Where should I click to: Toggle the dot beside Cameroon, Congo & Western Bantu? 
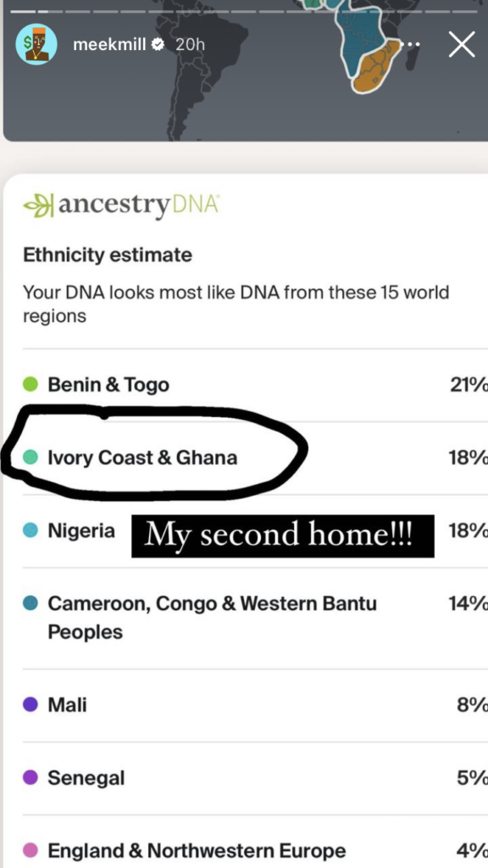[31, 602]
